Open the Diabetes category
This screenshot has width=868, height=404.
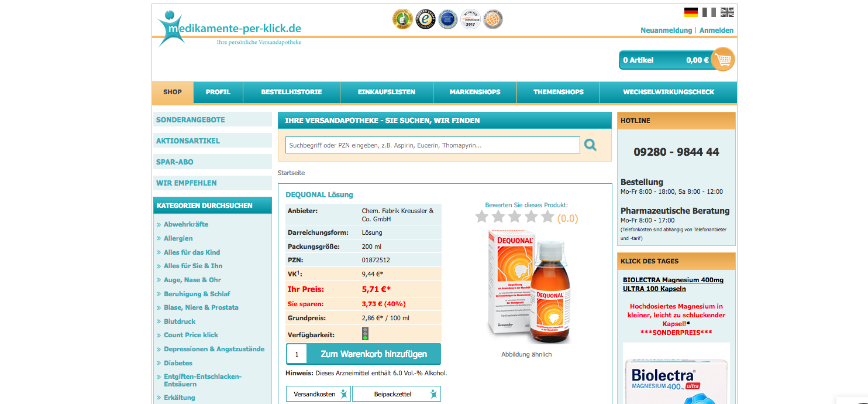(x=178, y=363)
